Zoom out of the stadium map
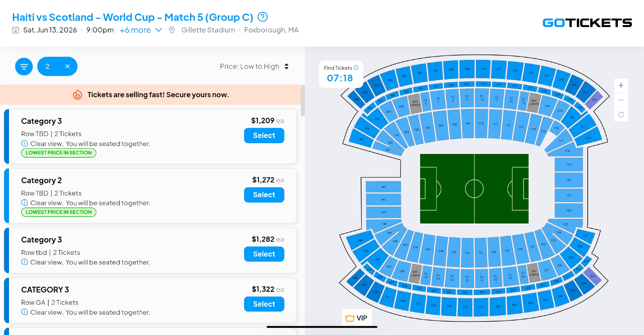The height and width of the screenshot is (335, 644). coord(621,100)
